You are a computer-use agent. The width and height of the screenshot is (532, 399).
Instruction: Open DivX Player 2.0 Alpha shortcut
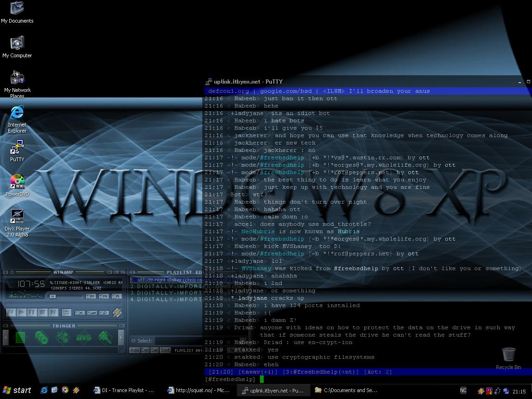17,223
